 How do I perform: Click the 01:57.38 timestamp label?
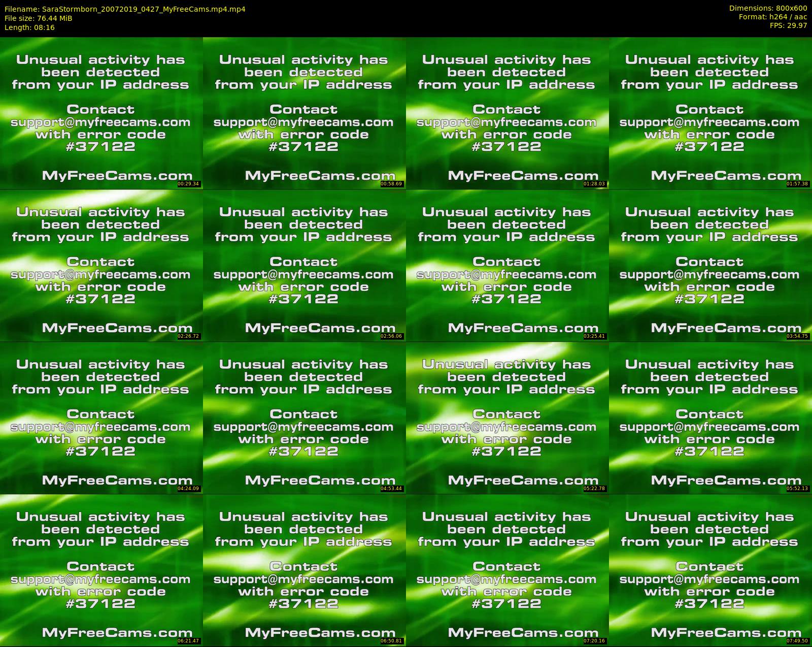pos(798,184)
